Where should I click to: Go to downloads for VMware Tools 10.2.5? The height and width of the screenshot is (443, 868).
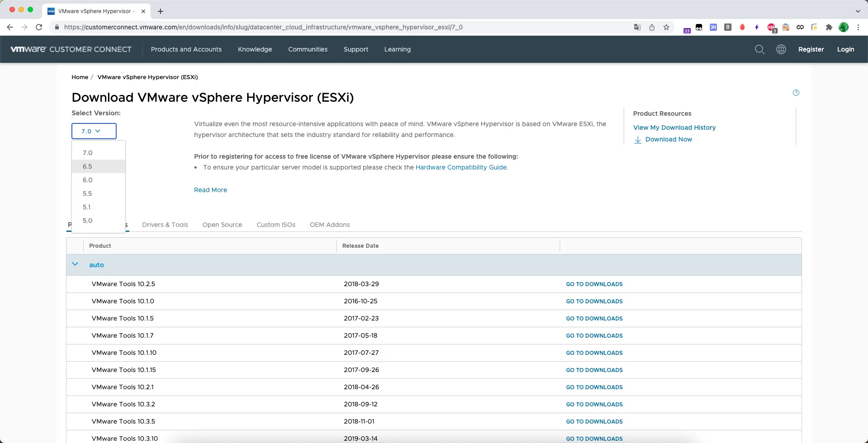coord(594,284)
